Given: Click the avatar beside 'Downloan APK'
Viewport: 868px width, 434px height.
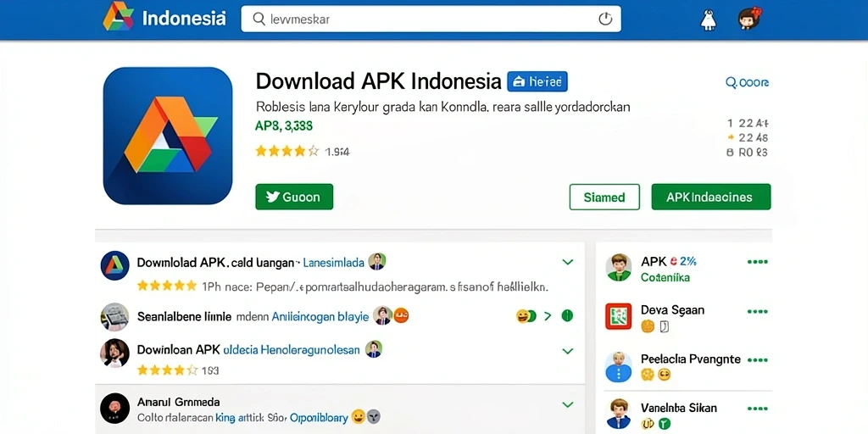Looking at the screenshot, I should pyautogui.click(x=115, y=353).
